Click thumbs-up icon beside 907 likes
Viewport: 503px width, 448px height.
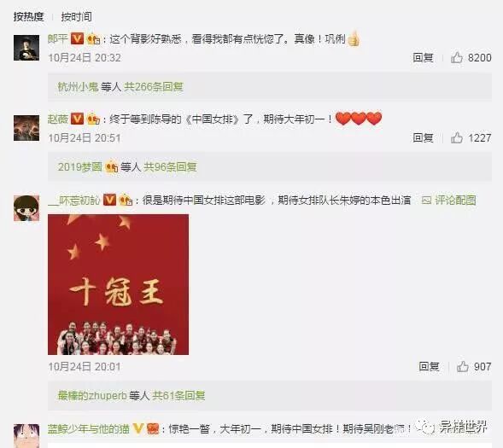click(462, 366)
